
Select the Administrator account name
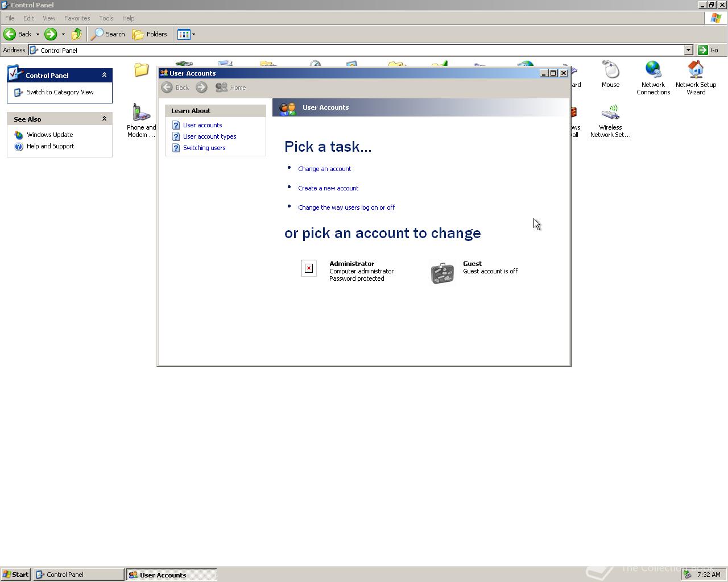(x=352, y=264)
